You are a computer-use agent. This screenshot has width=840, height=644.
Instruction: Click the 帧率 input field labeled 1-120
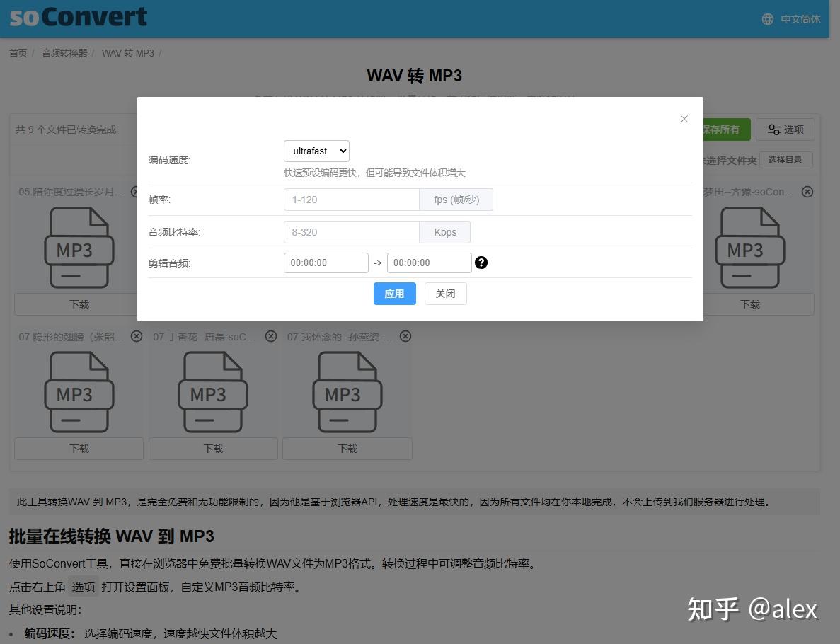pyautogui.click(x=351, y=200)
